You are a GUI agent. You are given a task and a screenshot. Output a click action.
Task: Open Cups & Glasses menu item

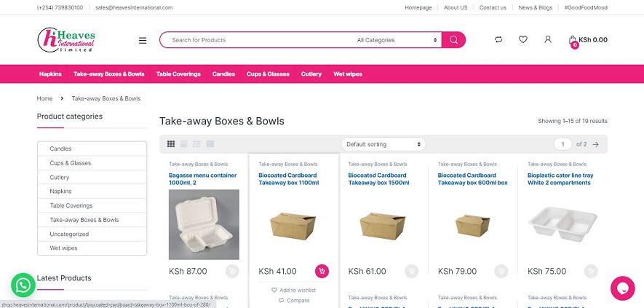268,74
